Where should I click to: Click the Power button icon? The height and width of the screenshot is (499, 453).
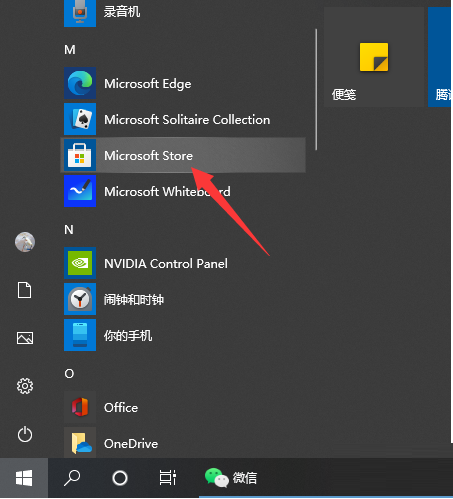pos(25,434)
